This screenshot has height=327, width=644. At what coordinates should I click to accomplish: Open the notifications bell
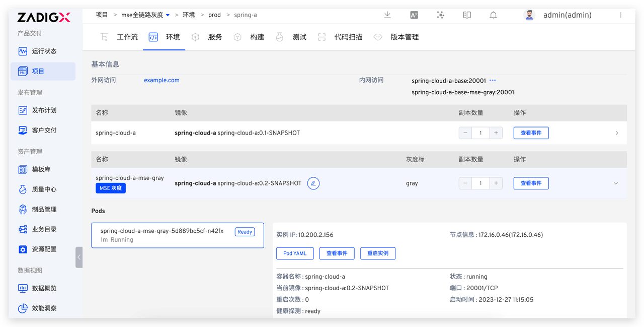pos(493,15)
